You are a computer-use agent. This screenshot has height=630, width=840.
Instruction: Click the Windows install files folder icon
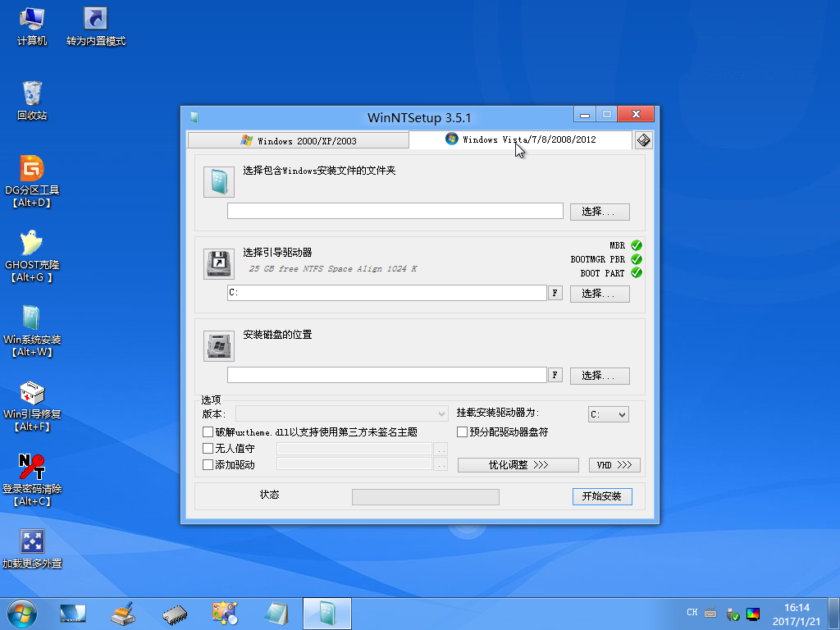point(218,182)
